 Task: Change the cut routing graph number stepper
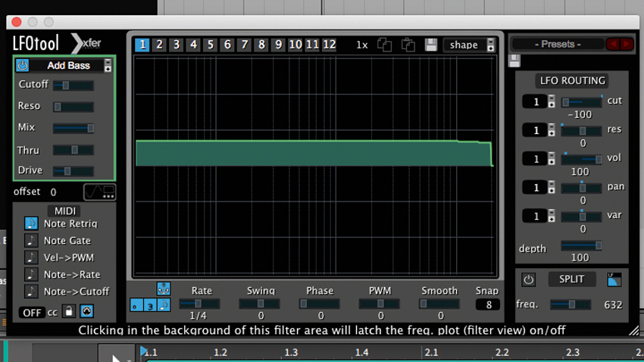pos(552,101)
